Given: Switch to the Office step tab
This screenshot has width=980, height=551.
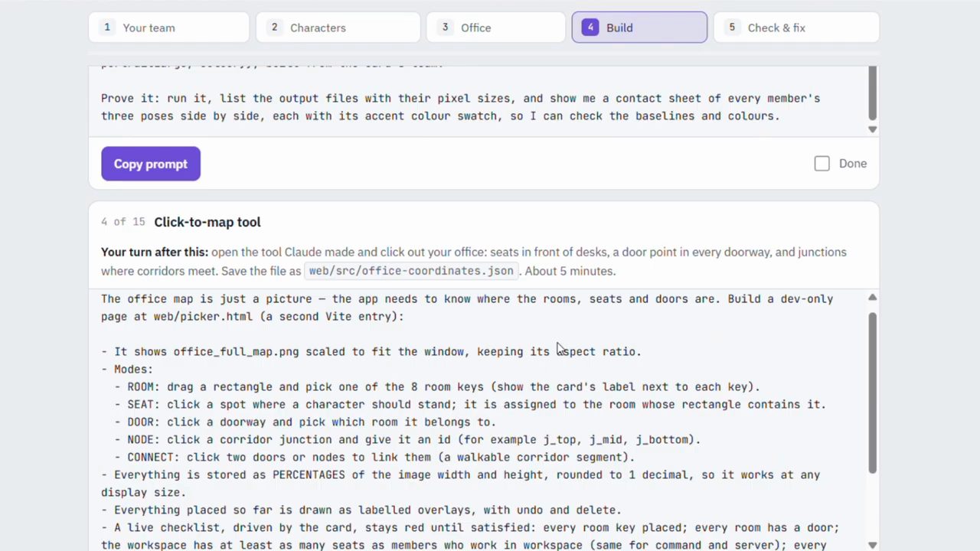Looking at the screenshot, I should pyautogui.click(x=495, y=28).
